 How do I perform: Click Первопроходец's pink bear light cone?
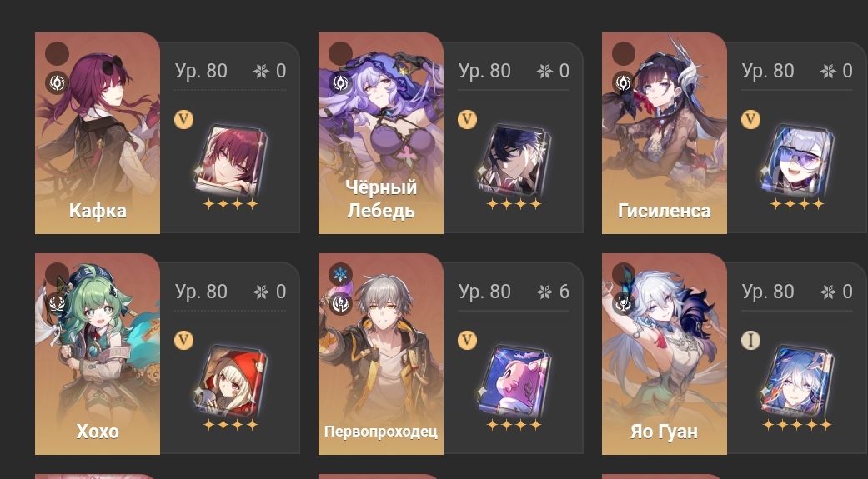pyautogui.click(x=514, y=381)
